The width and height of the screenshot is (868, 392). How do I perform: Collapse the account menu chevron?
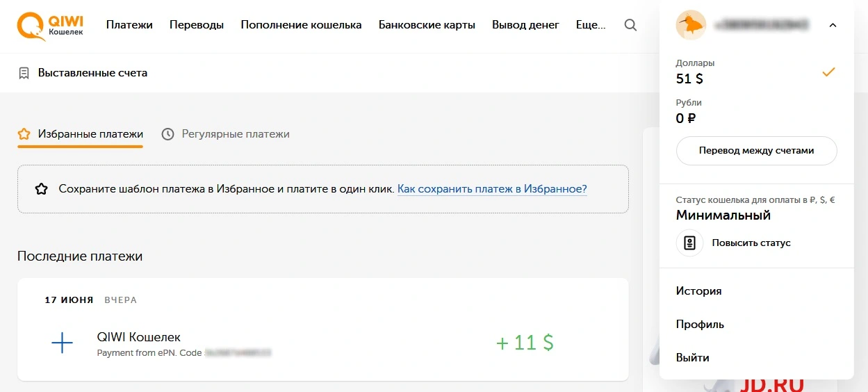[x=833, y=26]
